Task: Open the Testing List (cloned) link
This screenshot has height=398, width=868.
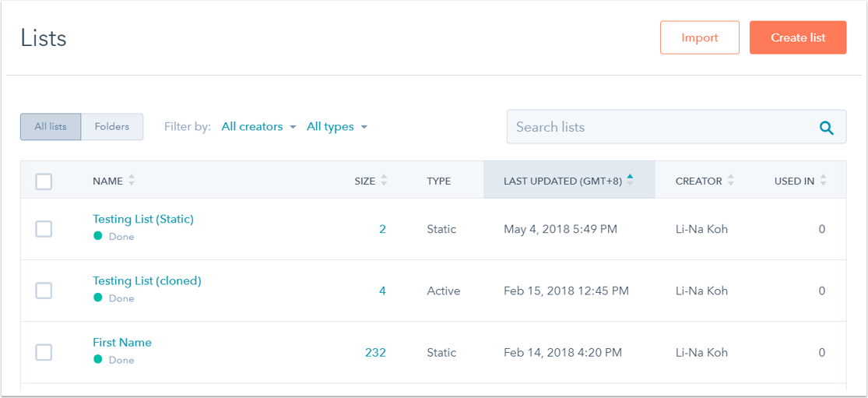Action: tap(146, 280)
